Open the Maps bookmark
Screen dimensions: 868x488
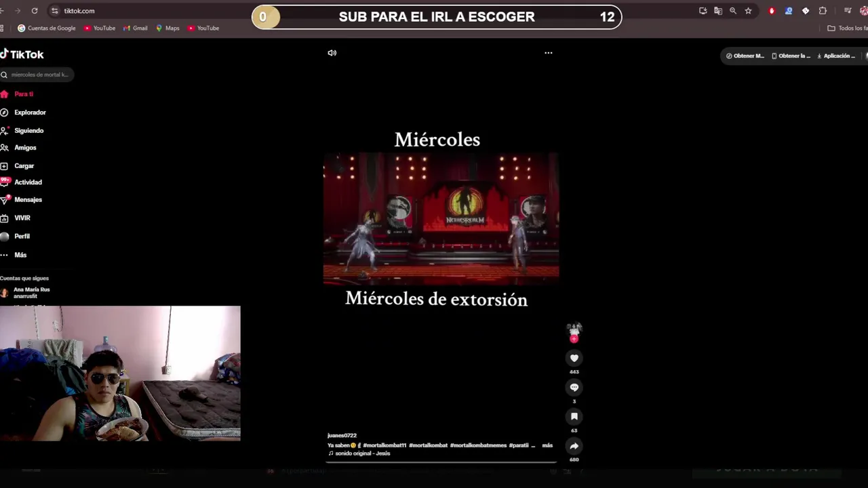coord(167,28)
